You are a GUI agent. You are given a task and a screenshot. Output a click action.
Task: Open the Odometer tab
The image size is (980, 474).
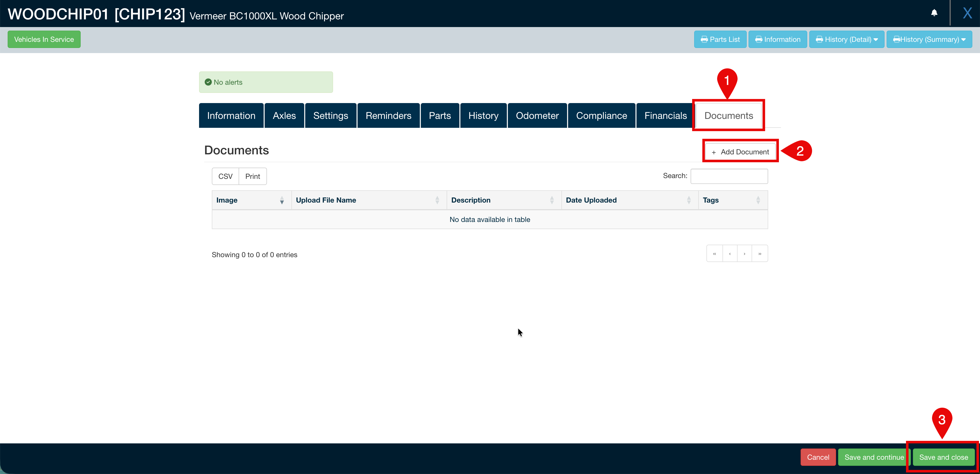point(537,116)
